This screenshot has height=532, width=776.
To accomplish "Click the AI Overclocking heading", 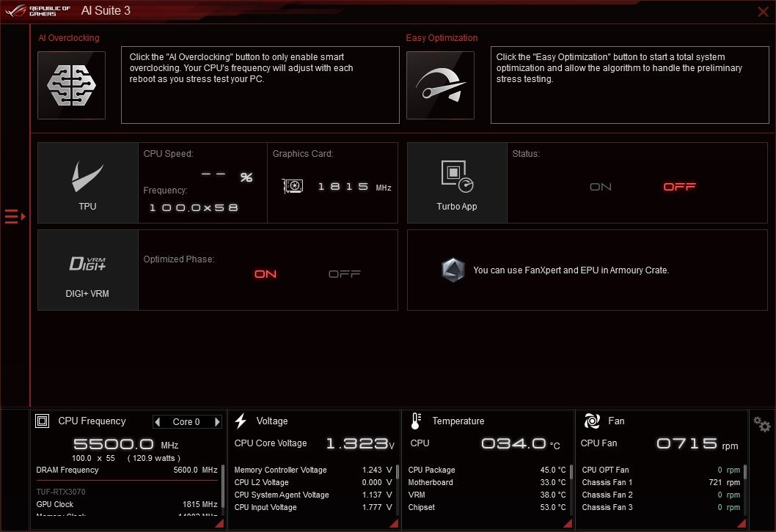I will pyautogui.click(x=69, y=38).
